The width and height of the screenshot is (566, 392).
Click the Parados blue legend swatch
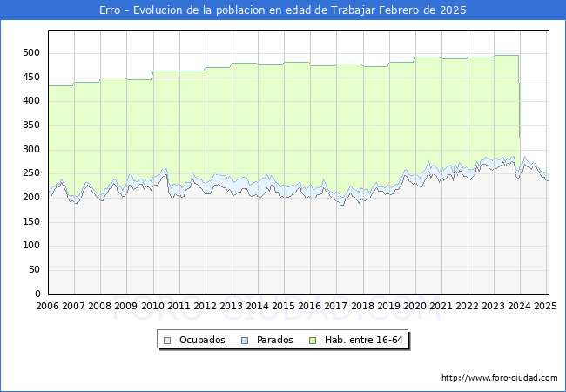coord(245,341)
